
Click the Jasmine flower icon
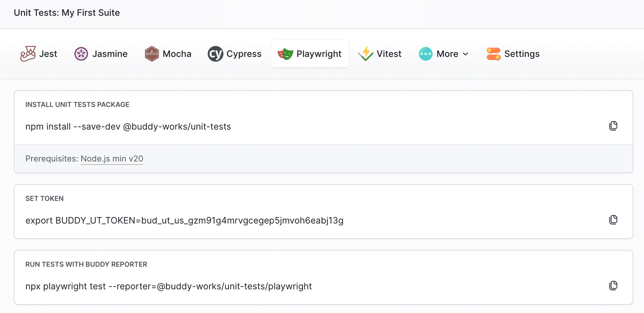(81, 54)
